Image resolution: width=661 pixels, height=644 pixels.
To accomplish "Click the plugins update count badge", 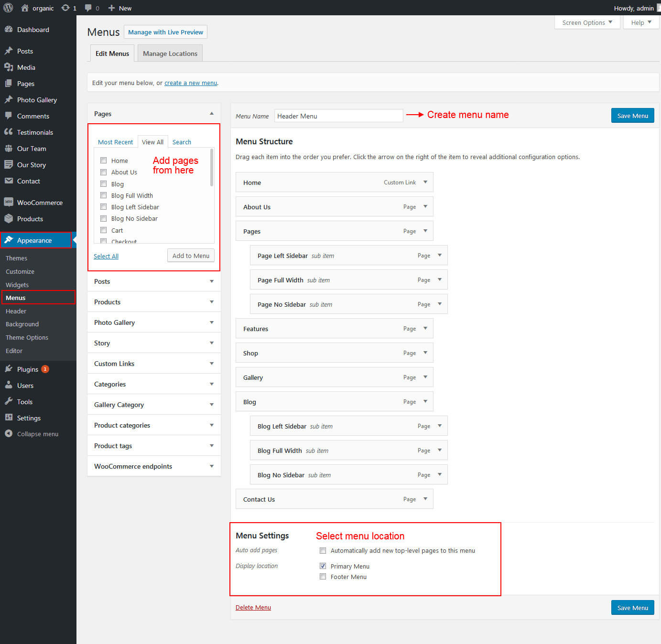I will coord(45,369).
